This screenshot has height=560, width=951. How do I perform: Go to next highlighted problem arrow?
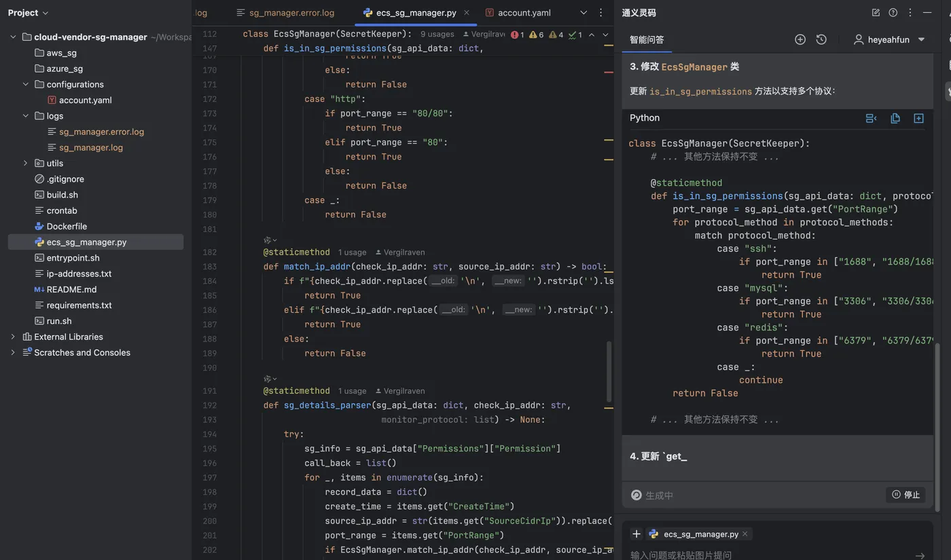(605, 35)
